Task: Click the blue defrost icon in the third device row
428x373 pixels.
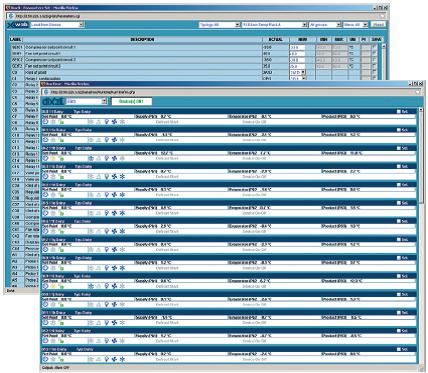Action: (91, 158)
